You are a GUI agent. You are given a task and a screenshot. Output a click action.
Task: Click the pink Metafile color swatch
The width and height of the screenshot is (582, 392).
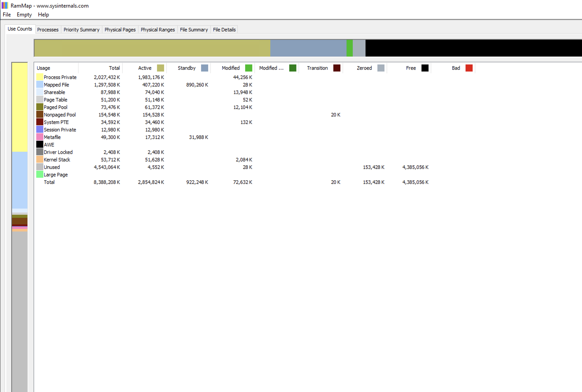[39, 137]
